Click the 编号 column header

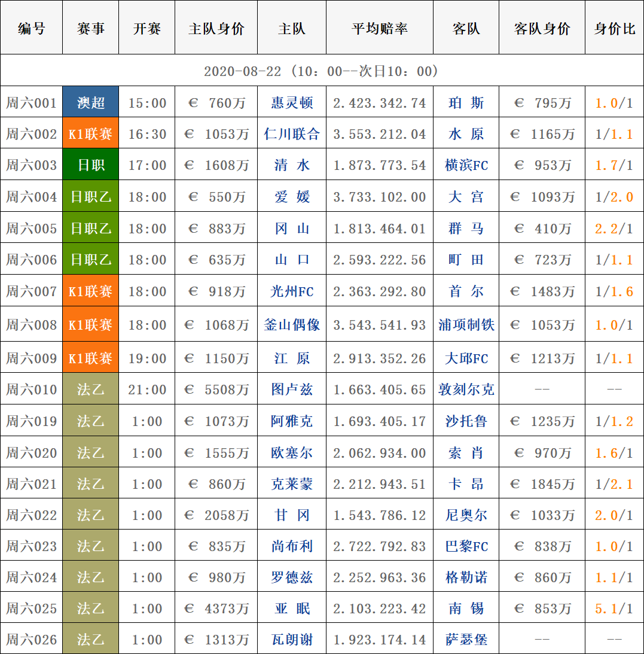[32, 29]
